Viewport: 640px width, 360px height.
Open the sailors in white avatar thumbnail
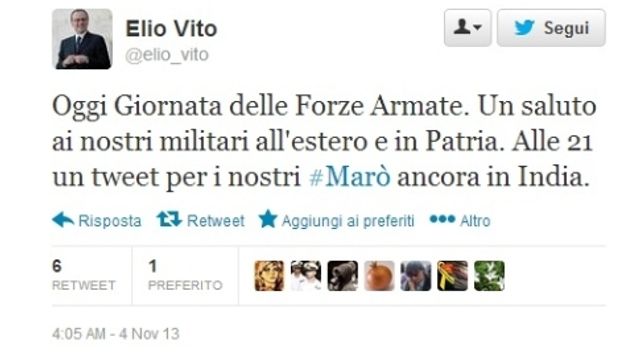306,276
